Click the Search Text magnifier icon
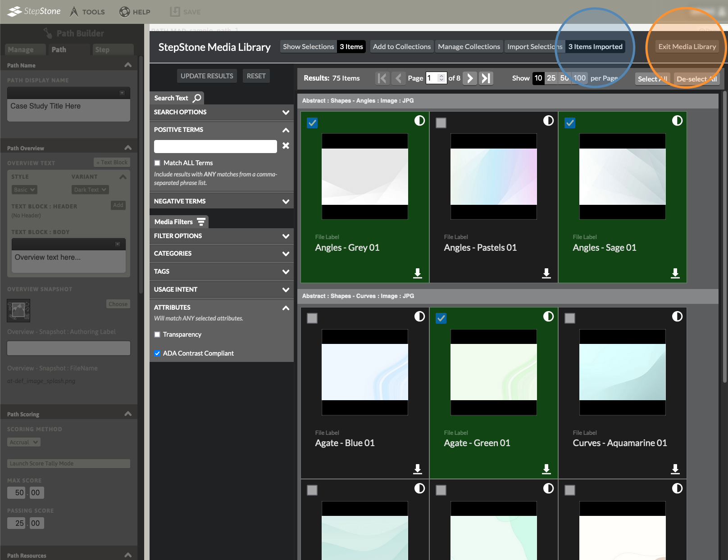The height and width of the screenshot is (560, 728). [x=197, y=98]
